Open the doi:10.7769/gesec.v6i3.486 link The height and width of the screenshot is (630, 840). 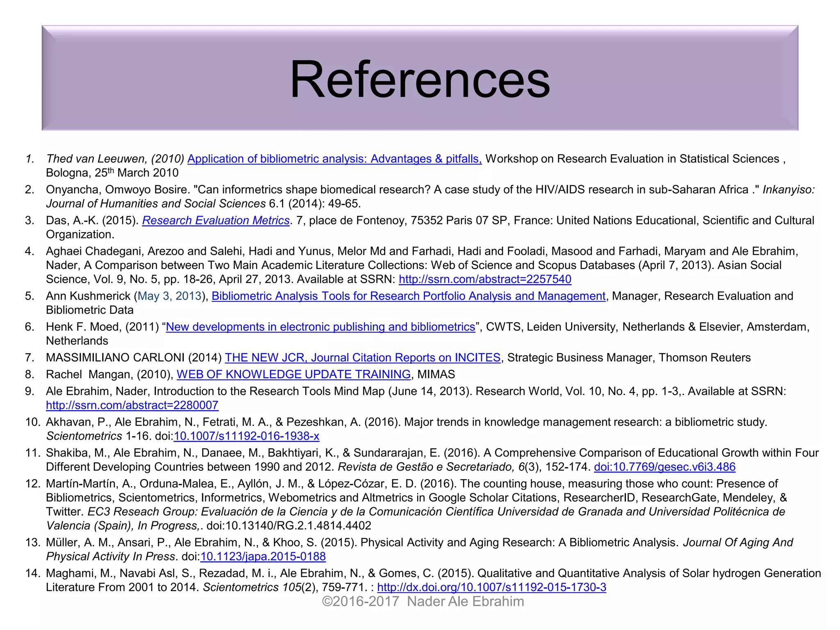[x=664, y=466]
